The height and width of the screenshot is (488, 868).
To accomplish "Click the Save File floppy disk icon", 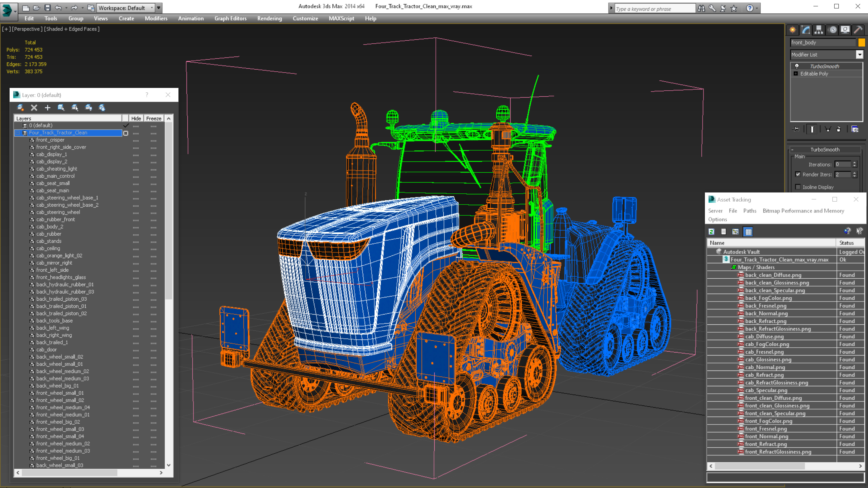I will 48,8.
